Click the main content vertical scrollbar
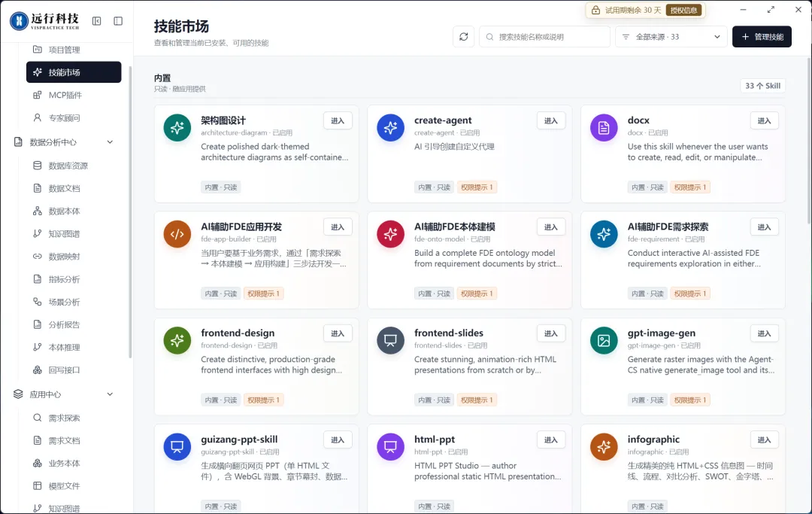812x514 pixels. (808, 141)
